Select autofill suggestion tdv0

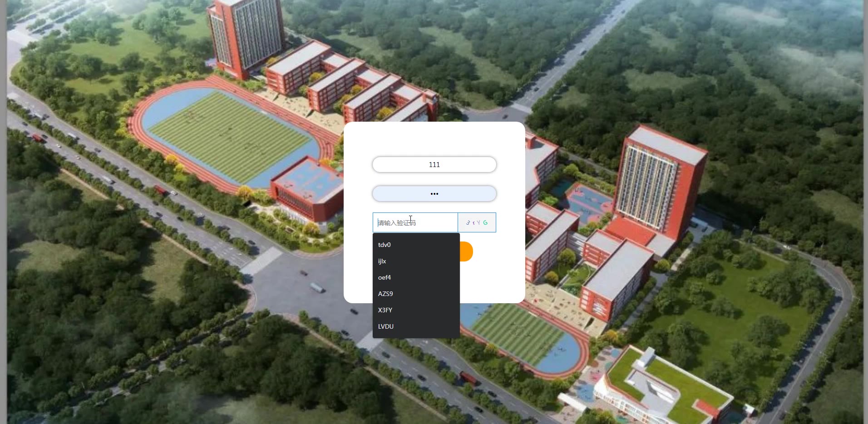[x=416, y=245]
